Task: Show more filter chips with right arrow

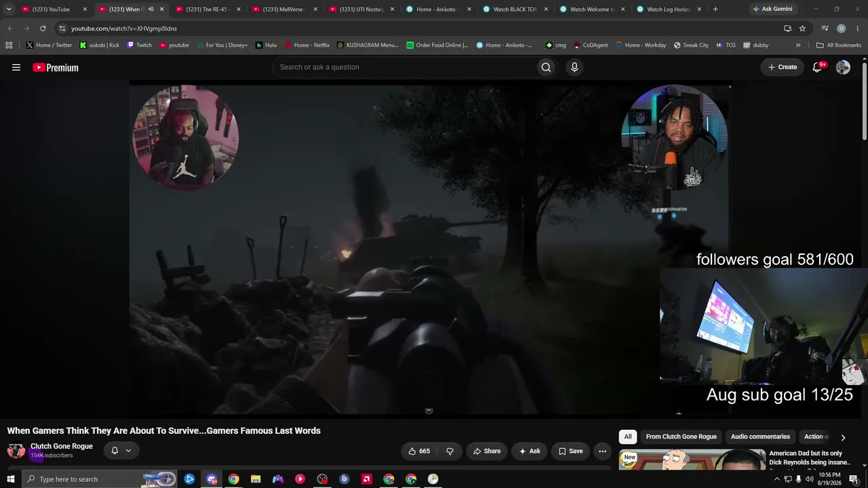Action: coord(843,437)
